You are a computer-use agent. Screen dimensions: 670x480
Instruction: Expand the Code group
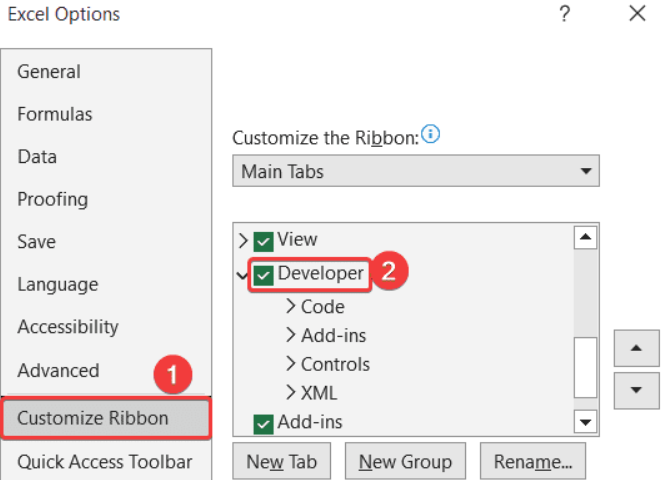click(x=291, y=306)
